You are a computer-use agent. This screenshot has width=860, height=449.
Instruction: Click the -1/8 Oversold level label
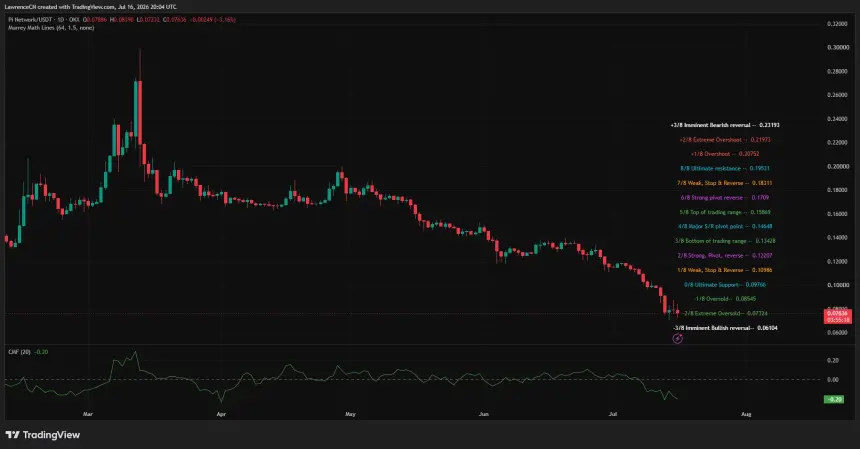725,299
